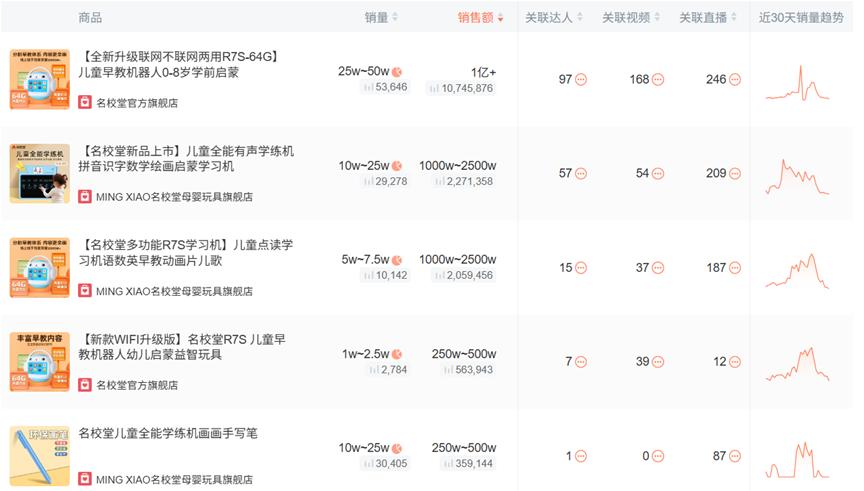The image size is (864, 491).
Task: Sort by 关联视频 column arrows
Action: pos(657,18)
